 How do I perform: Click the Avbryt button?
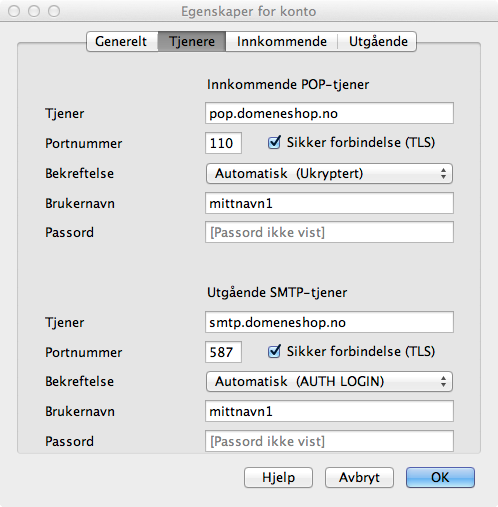click(x=359, y=478)
